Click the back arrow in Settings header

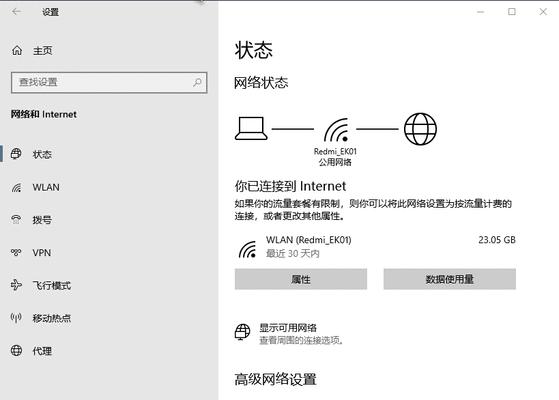16,12
